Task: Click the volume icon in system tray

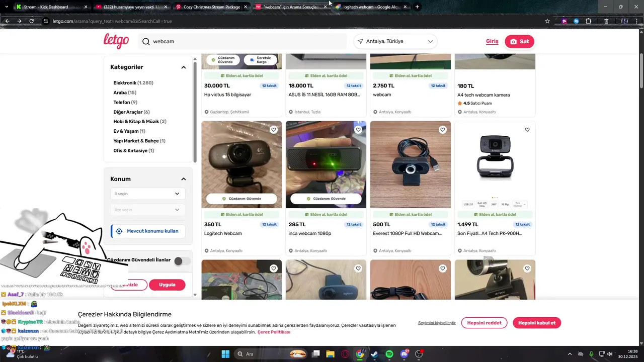Action: 609,354
